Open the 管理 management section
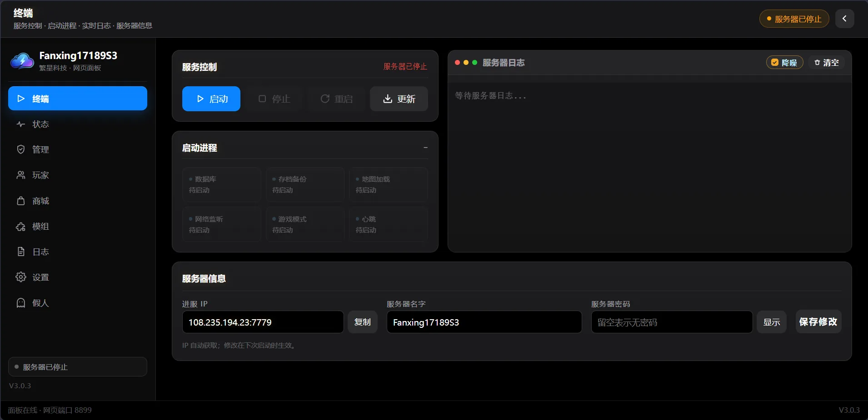The image size is (868, 420). click(x=78, y=149)
